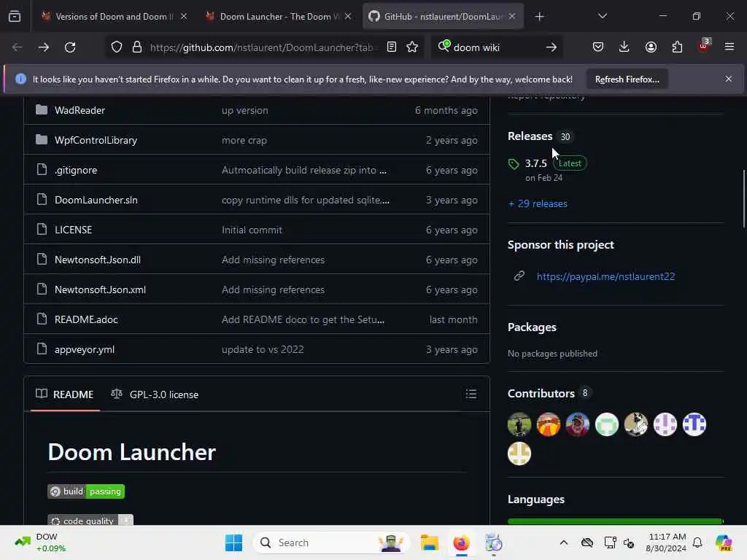Viewport: 747px width, 560px height.
Task: Open Firefox account icon
Action: click(x=651, y=47)
